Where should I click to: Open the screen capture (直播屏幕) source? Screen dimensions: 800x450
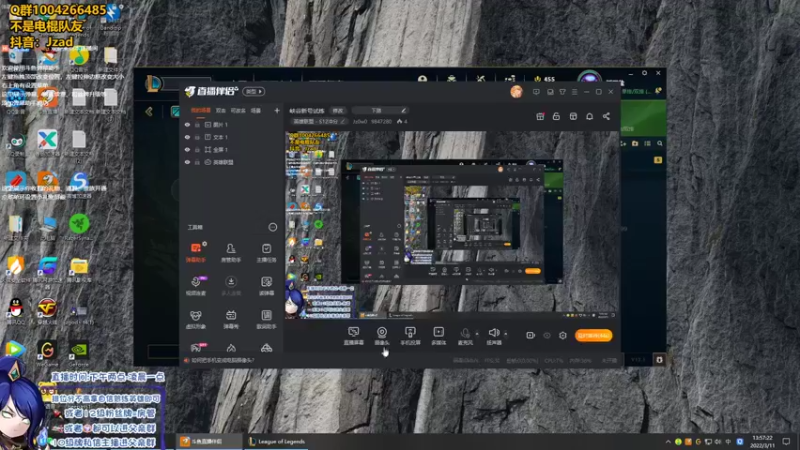coord(353,336)
